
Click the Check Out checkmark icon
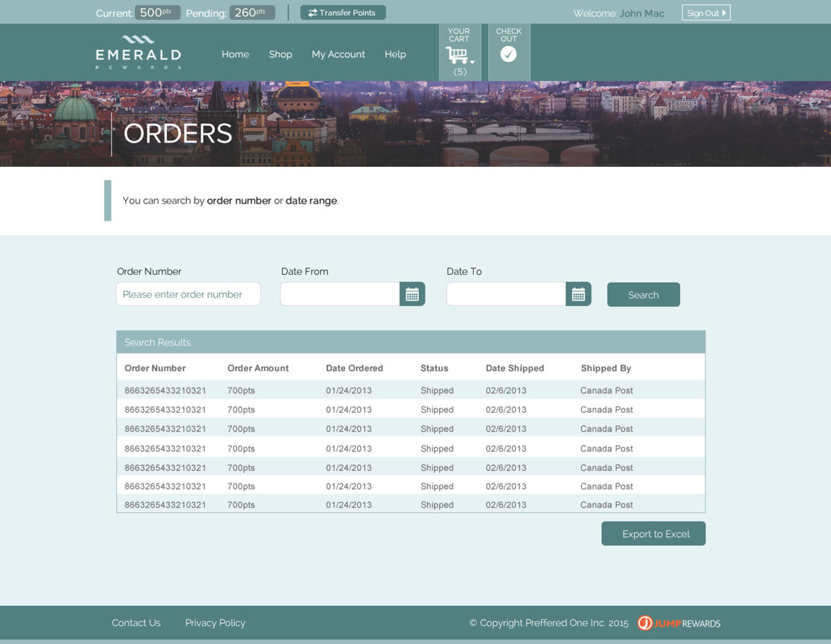click(508, 54)
